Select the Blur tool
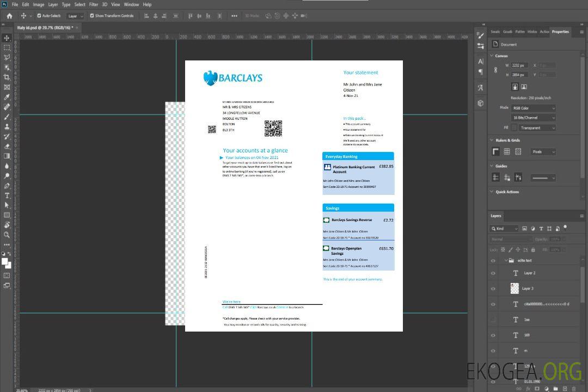This screenshot has height=392, width=588. 7,166
